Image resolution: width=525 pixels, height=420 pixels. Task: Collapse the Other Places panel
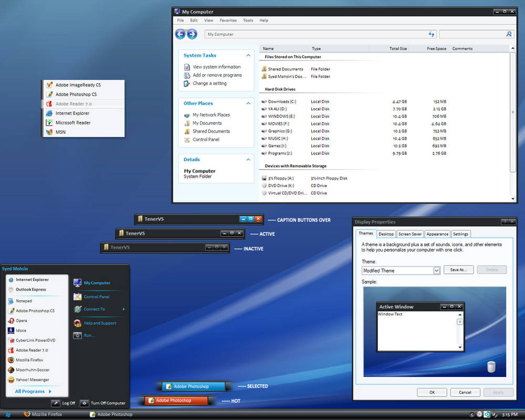click(248, 103)
